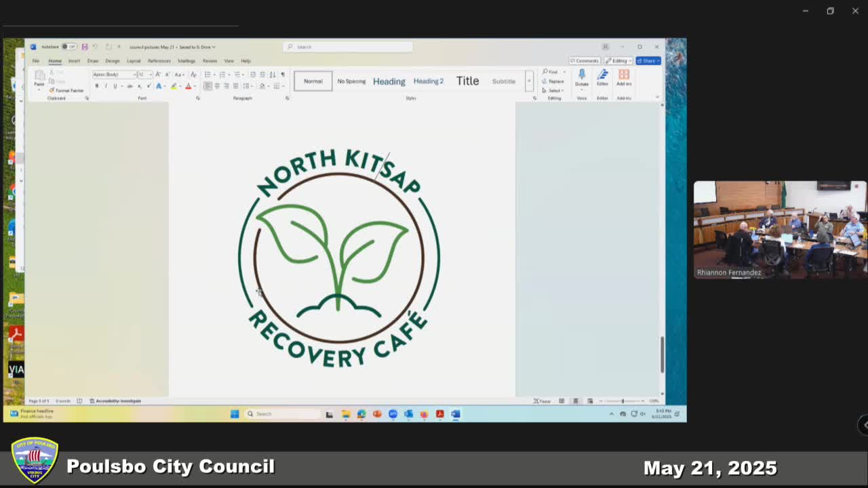Viewport: 868px width, 488px height.
Task: Click the red font color button
Action: 189,85
